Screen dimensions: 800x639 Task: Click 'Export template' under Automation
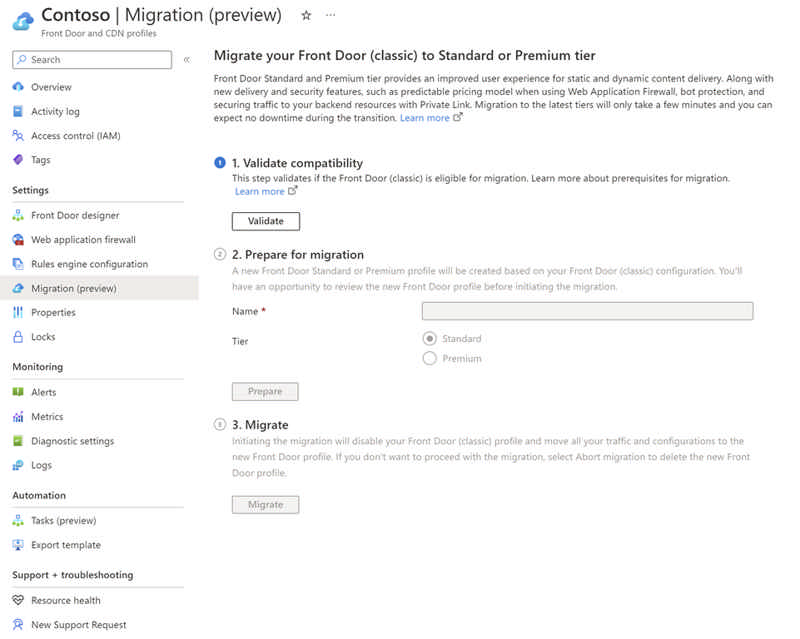pos(66,545)
